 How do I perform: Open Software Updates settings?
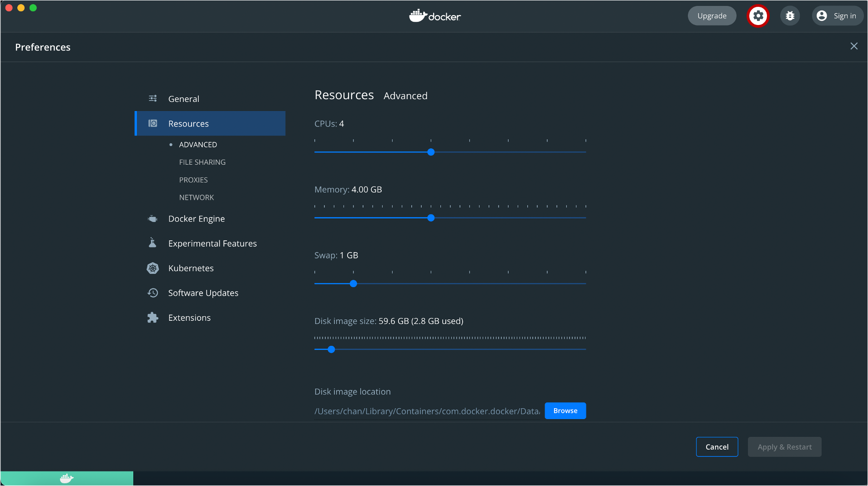210,293
